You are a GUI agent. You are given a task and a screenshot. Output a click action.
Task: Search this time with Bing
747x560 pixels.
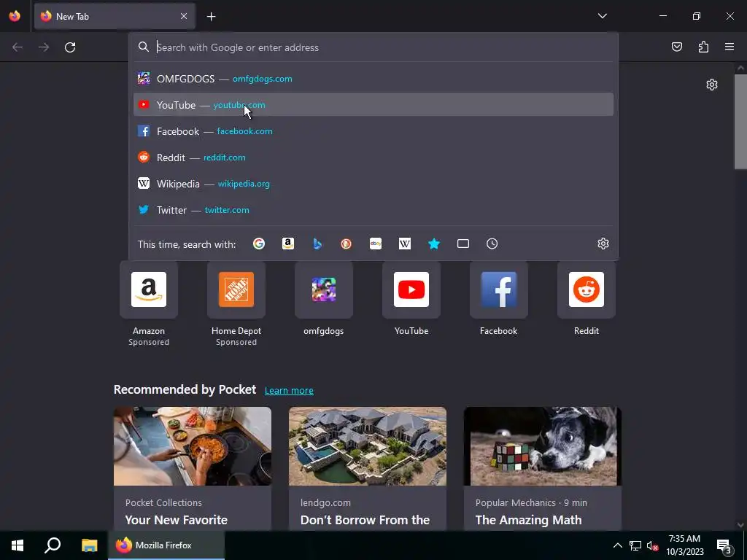(317, 244)
